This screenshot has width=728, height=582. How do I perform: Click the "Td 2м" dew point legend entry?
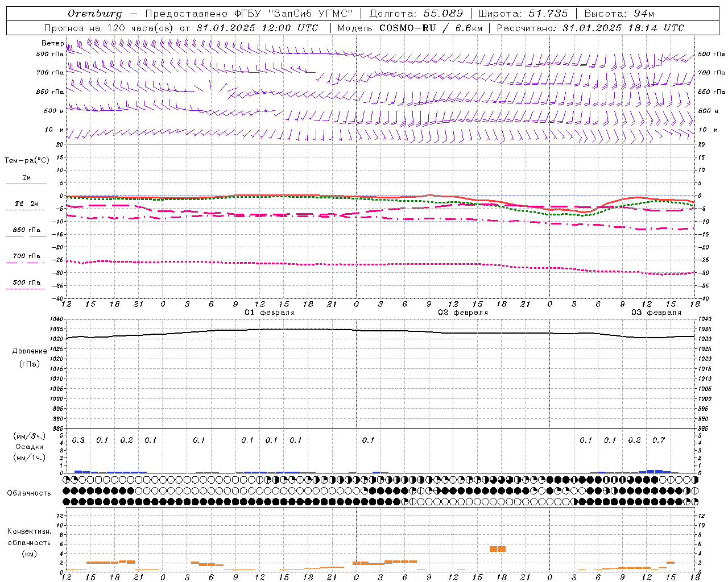point(27,203)
